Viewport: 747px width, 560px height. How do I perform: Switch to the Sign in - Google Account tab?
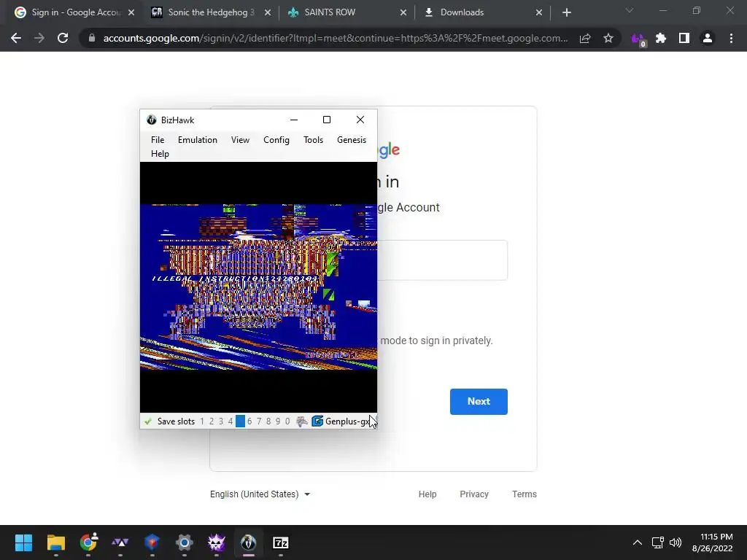coord(75,12)
